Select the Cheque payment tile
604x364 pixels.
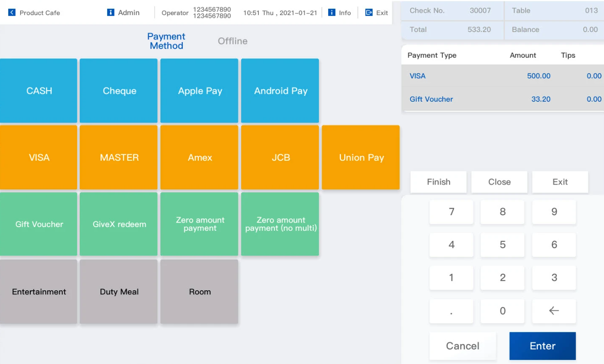tap(119, 91)
